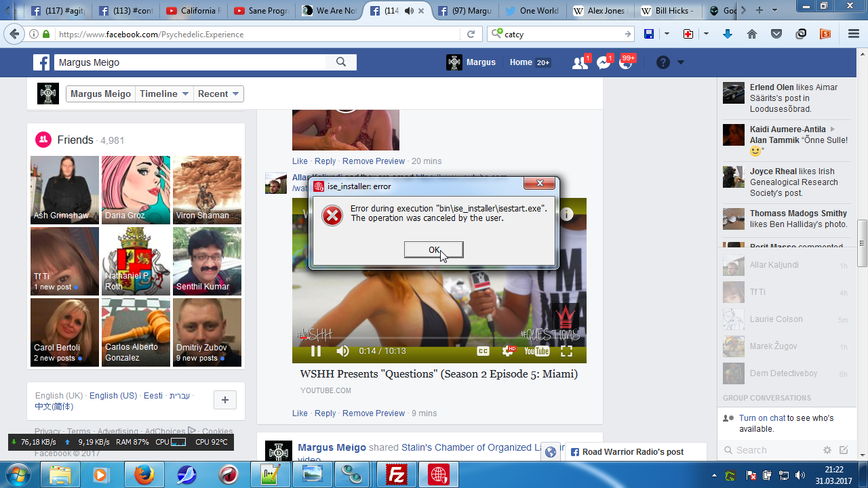Screen dimensions: 868x488
Task: Click the Pocket toolbar icon
Action: (x=776, y=34)
